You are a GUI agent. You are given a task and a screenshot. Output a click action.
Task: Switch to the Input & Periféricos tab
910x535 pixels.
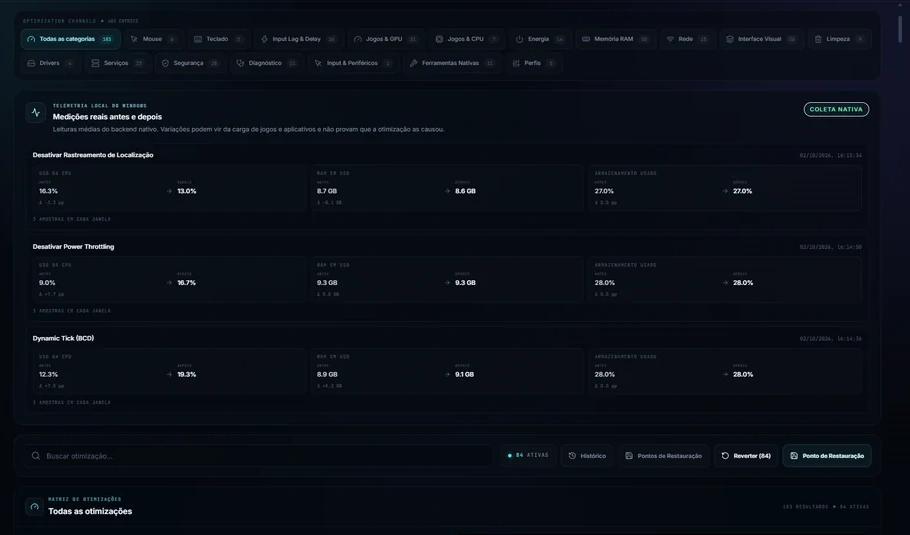(x=353, y=63)
